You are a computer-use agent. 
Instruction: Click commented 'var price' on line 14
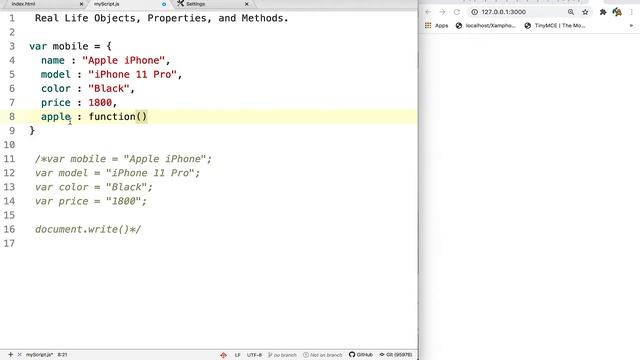point(61,201)
